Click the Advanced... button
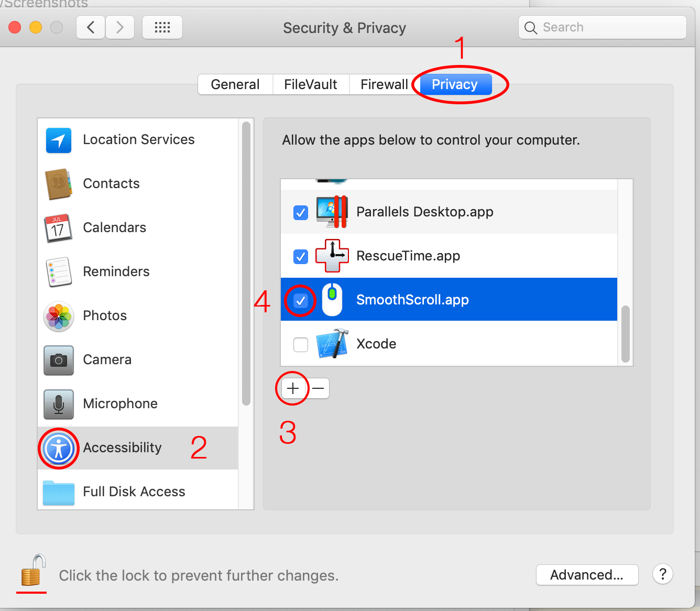The image size is (700, 611). pos(587,575)
